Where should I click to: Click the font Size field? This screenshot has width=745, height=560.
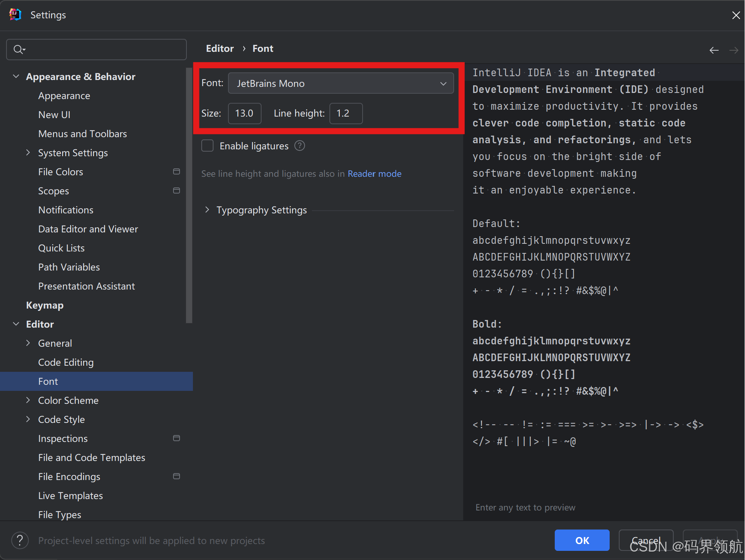(244, 114)
